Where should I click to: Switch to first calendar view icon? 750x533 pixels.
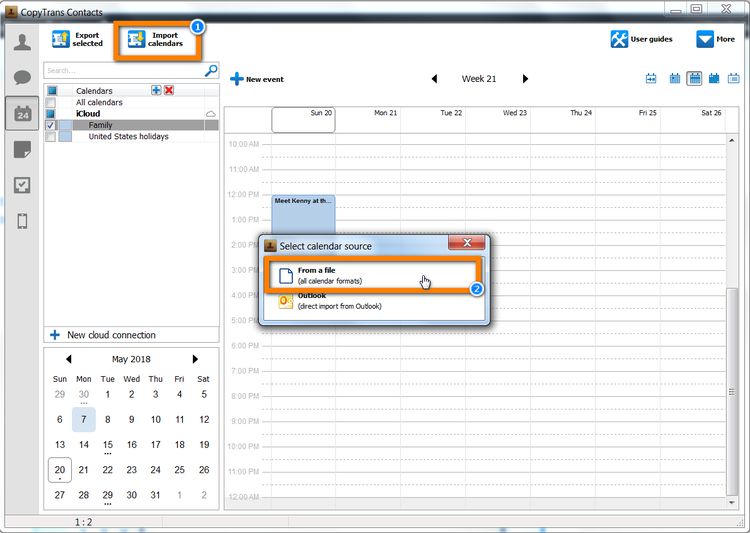click(x=651, y=78)
